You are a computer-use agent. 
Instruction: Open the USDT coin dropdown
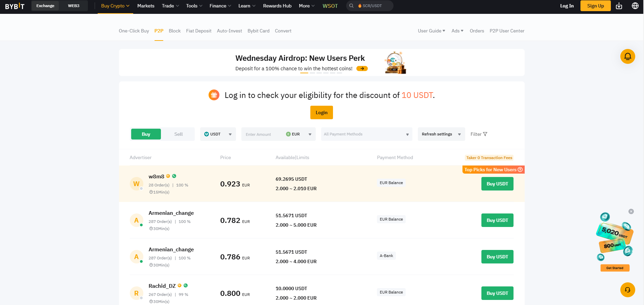218,134
